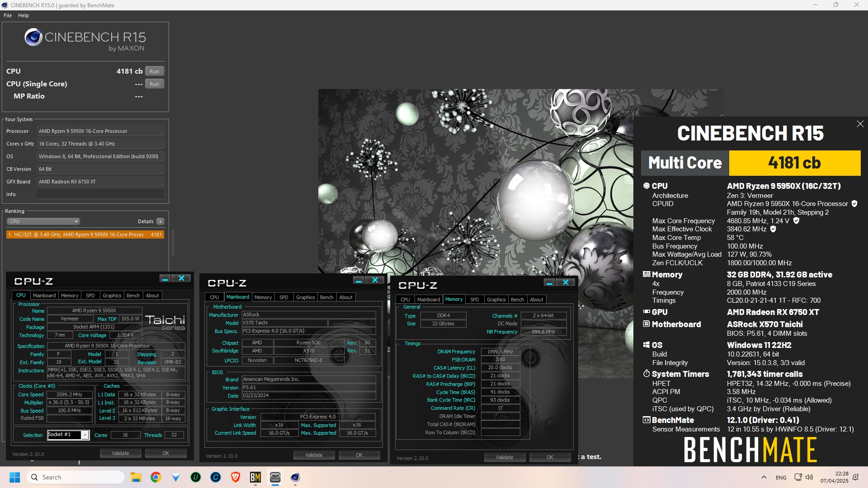Click the ranking Details arrow button

(160, 221)
